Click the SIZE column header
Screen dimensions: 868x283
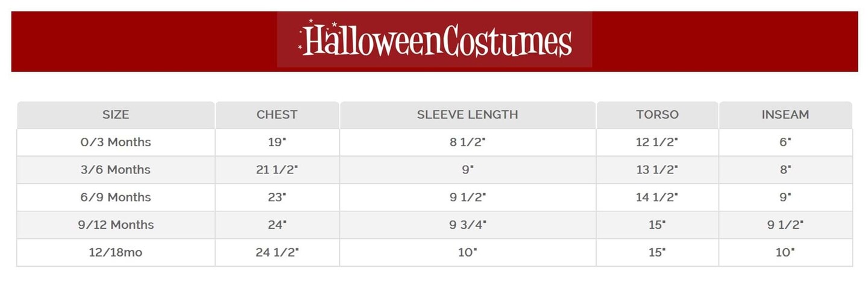coord(116,114)
